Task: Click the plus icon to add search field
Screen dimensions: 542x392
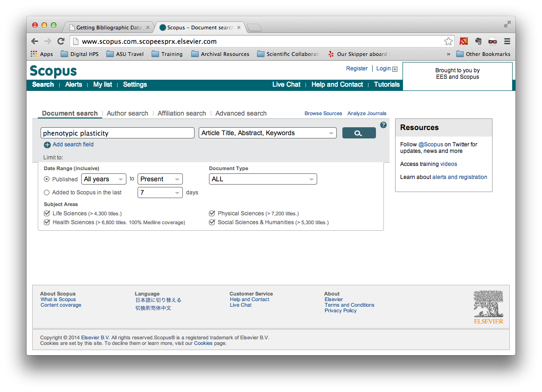Action: click(x=48, y=144)
